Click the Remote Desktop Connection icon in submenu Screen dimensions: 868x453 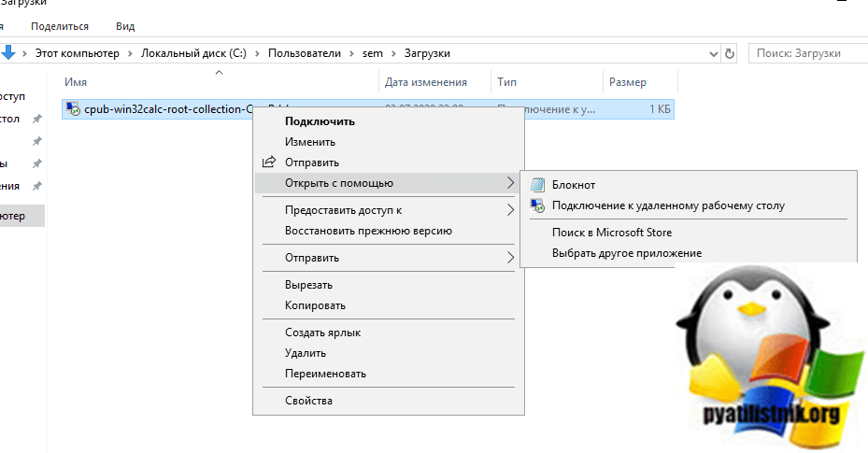(x=536, y=205)
